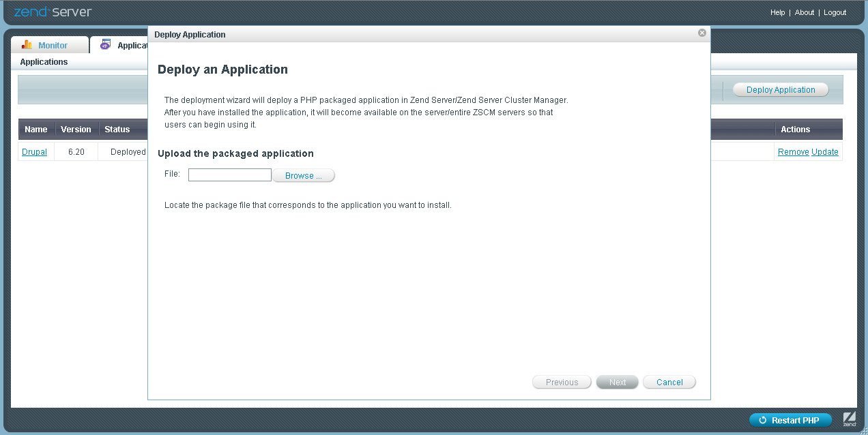The height and width of the screenshot is (435, 868).
Task: Open the Drupal application link
Action: (x=34, y=152)
